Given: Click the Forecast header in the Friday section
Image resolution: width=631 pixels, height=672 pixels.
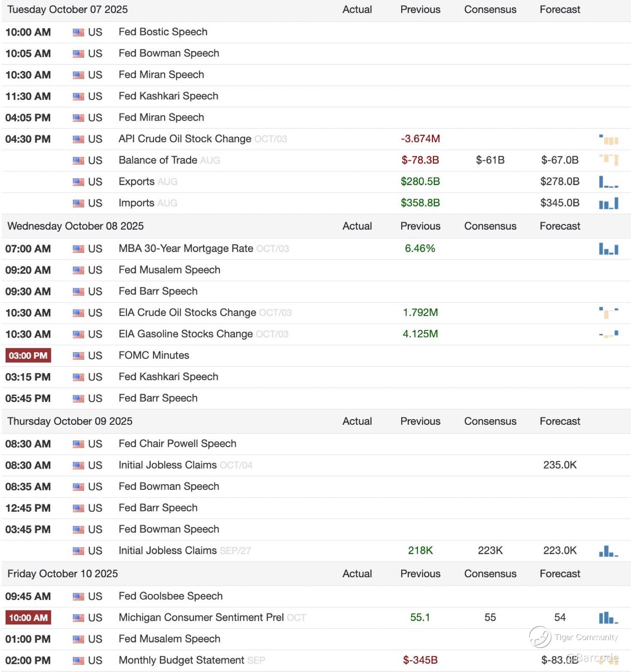Looking at the screenshot, I should pyautogui.click(x=559, y=573).
